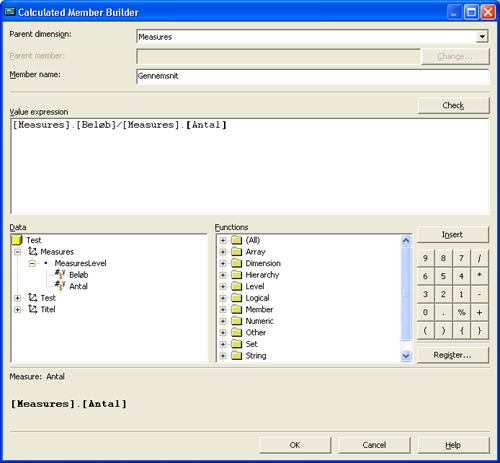Select the Antal measure icon
This screenshot has height=463, width=500.
60,286
